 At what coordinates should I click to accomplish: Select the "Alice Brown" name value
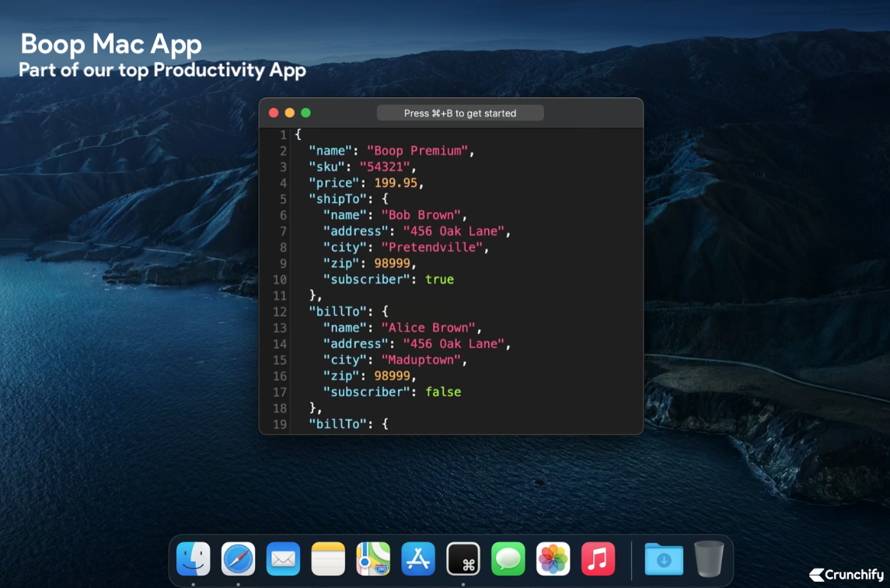point(428,328)
